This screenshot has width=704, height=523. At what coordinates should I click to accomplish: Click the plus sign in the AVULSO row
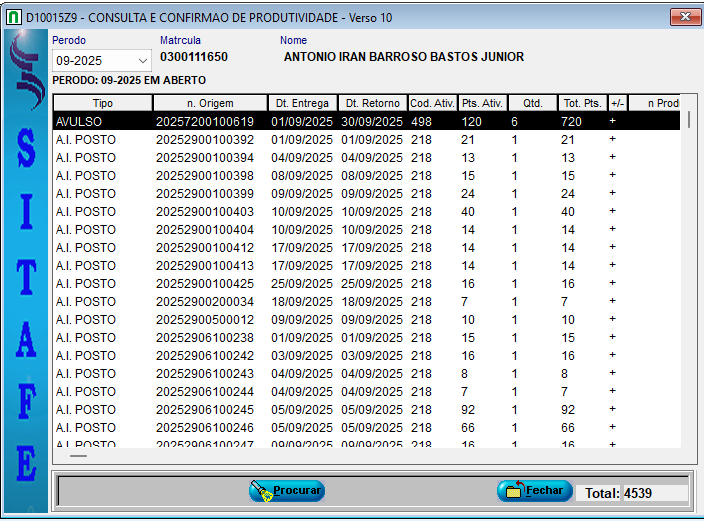coord(613,121)
